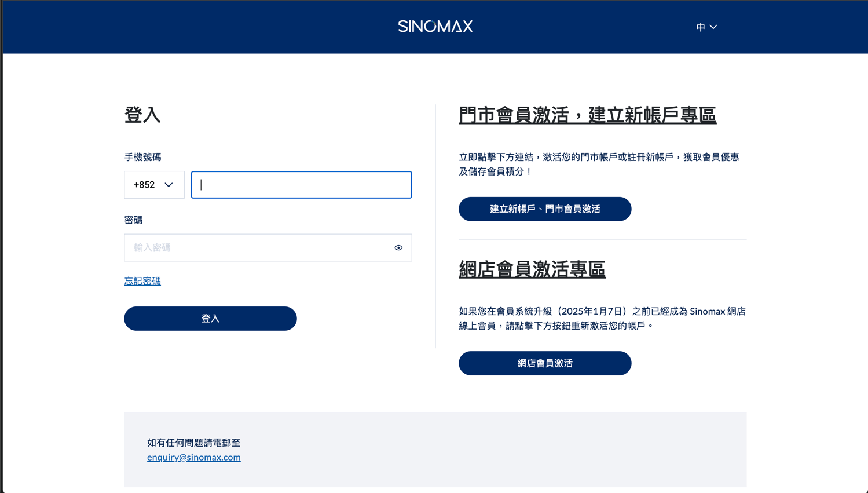Open the 忘記密碼 forgot password link
This screenshot has width=868, height=493.
click(142, 281)
